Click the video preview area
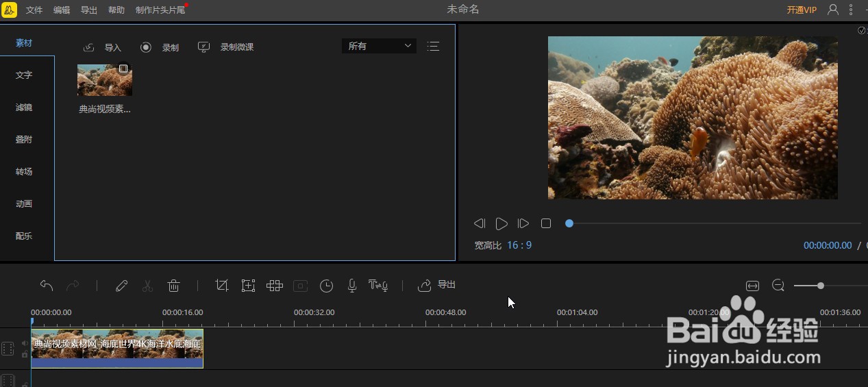The height and width of the screenshot is (387, 868). pyautogui.click(x=693, y=118)
